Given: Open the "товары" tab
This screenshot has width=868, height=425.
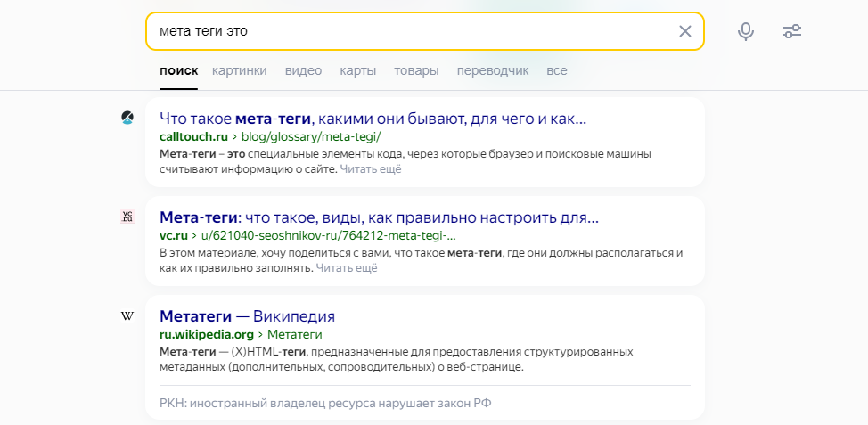Looking at the screenshot, I should point(416,71).
